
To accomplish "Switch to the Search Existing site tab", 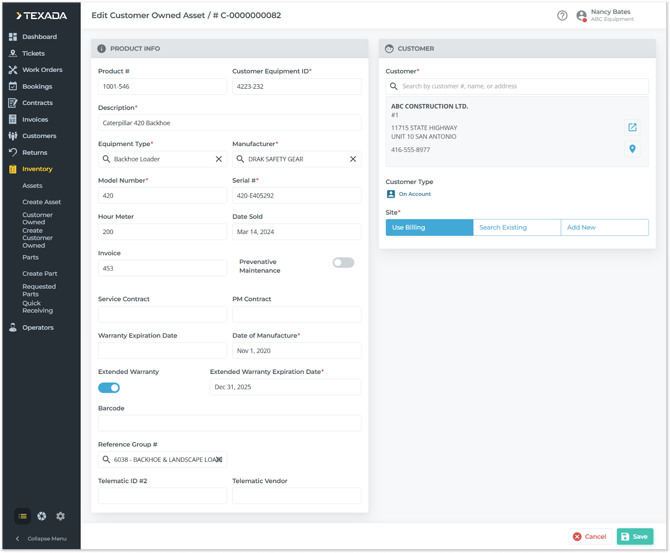I will tap(516, 228).
